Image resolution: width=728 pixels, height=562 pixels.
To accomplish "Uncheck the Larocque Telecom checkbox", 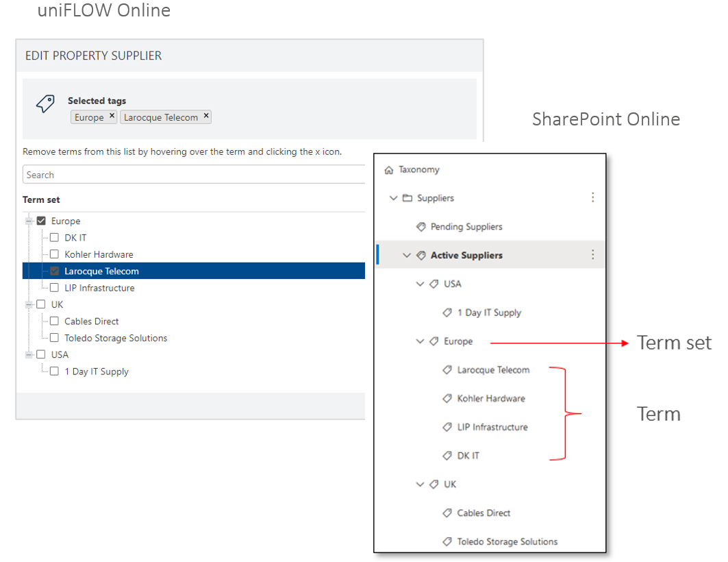I will pos(54,271).
